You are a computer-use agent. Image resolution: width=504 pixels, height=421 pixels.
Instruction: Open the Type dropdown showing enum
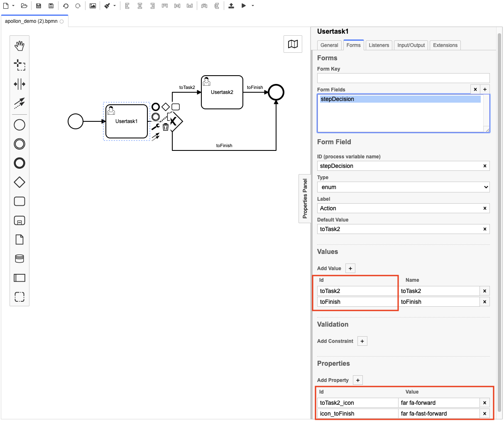pyautogui.click(x=403, y=187)
